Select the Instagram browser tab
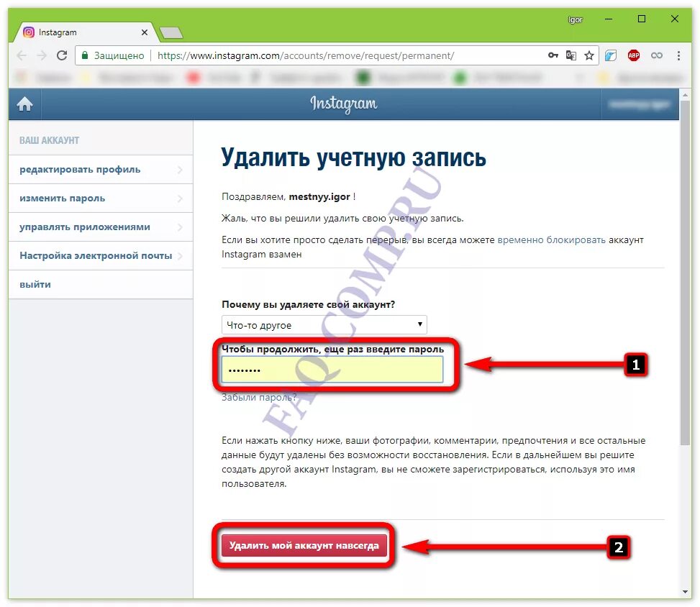Screen dimensions: 700x607 coord(85,32)
